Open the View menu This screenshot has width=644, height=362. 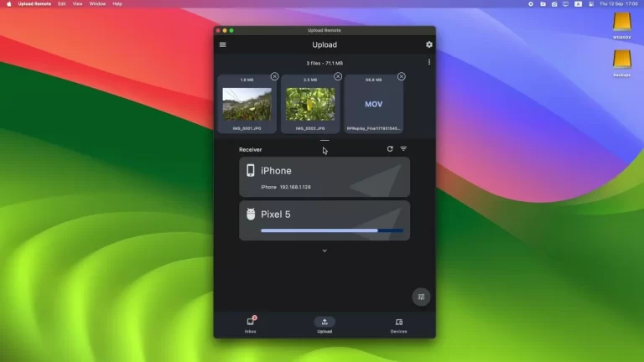[77, 3]
